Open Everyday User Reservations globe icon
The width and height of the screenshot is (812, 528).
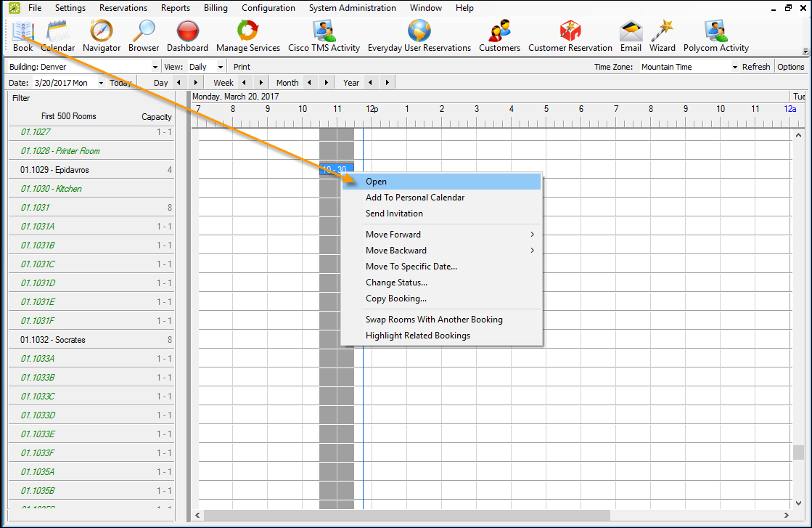tap(419, 32)
